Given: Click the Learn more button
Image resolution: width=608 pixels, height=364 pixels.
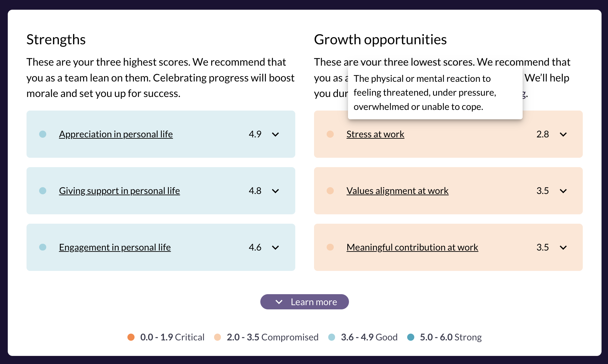Looking at the screenshot, I should (x=304, y=302).
